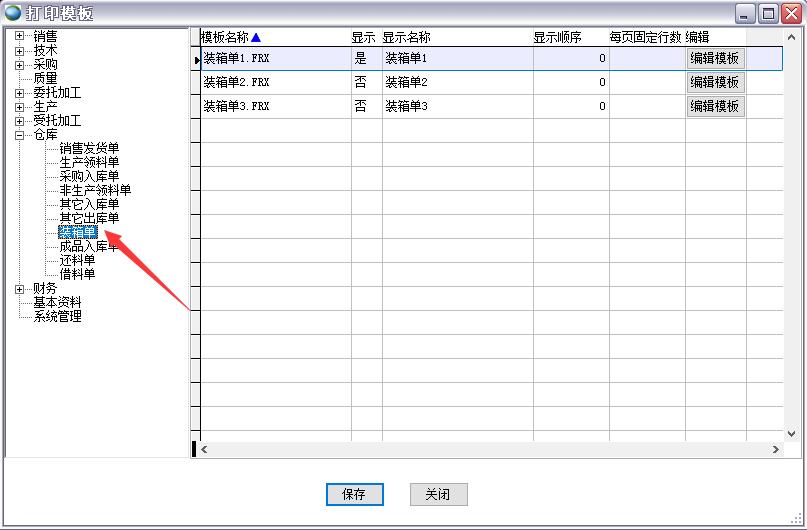Expand the 技术 tree node
807x530 pixels.
(20, 50)
